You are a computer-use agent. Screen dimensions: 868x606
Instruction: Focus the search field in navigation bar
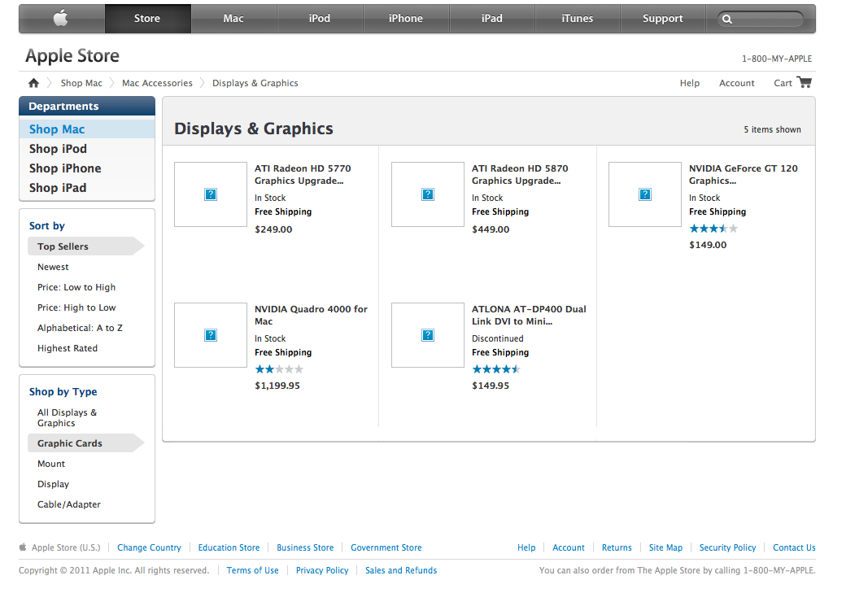pos(761,20)
